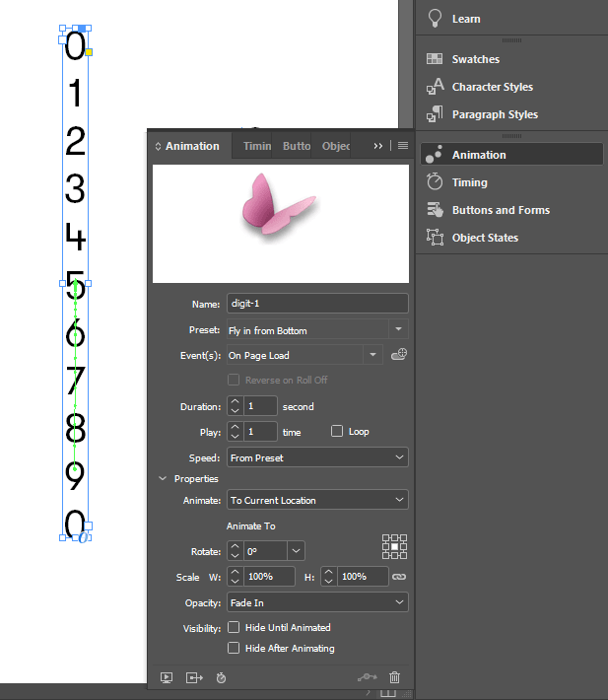Check Hide After Animating

(234, 648)
